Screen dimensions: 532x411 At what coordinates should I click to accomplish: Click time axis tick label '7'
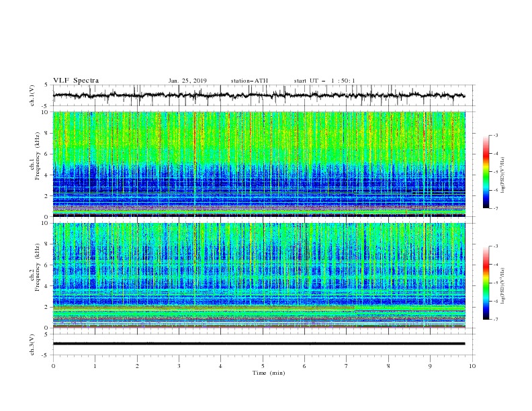pos(346,366)
